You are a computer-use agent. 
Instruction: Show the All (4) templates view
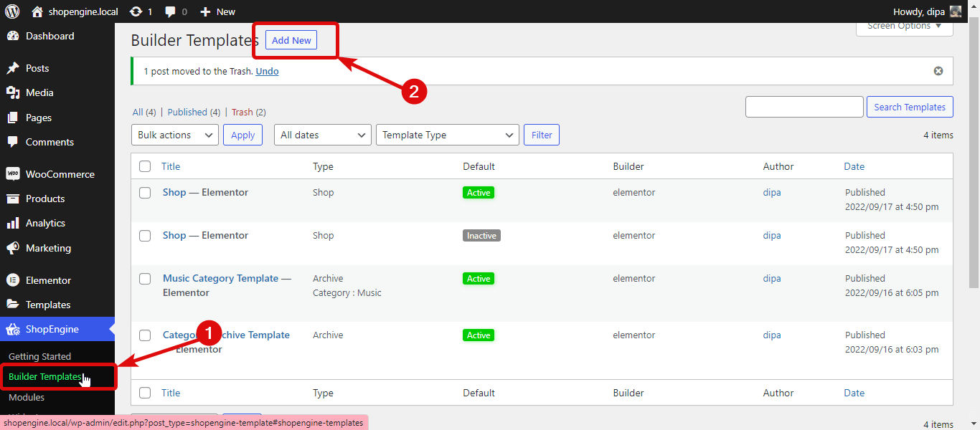[x=144, y=112]
